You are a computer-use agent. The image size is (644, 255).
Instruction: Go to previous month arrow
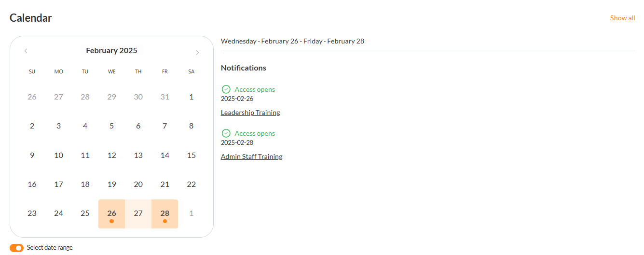26,51
